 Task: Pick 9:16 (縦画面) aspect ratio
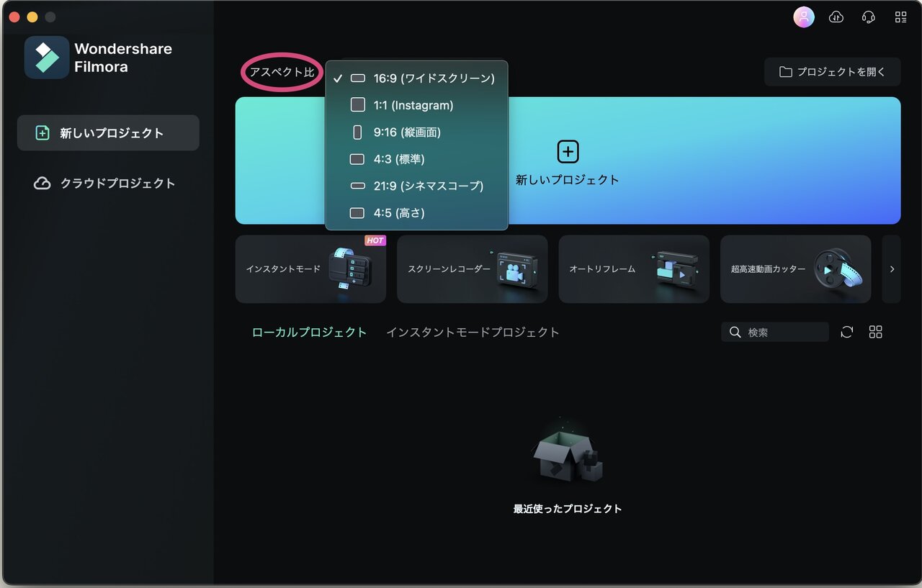click(417, 132)
